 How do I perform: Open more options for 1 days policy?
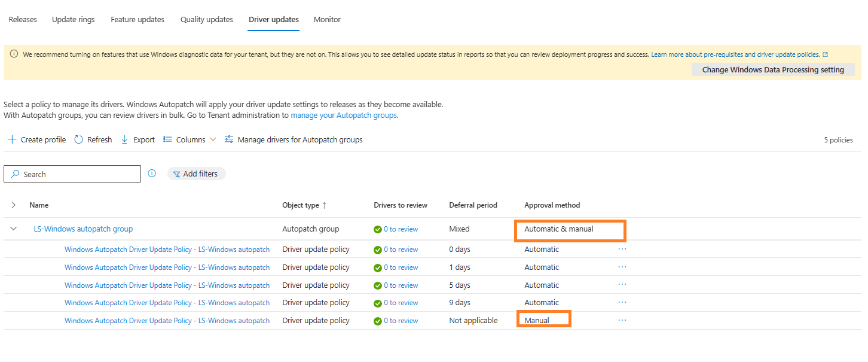622,267
